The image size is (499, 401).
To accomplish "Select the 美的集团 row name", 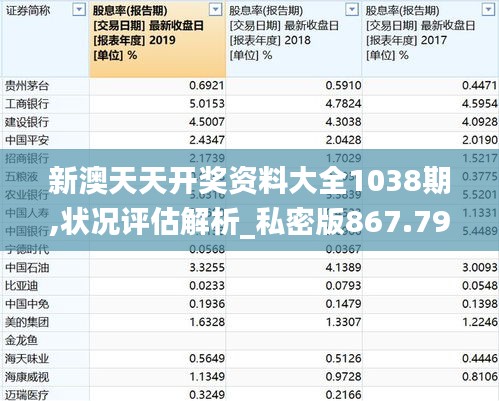I will [27, 322].
